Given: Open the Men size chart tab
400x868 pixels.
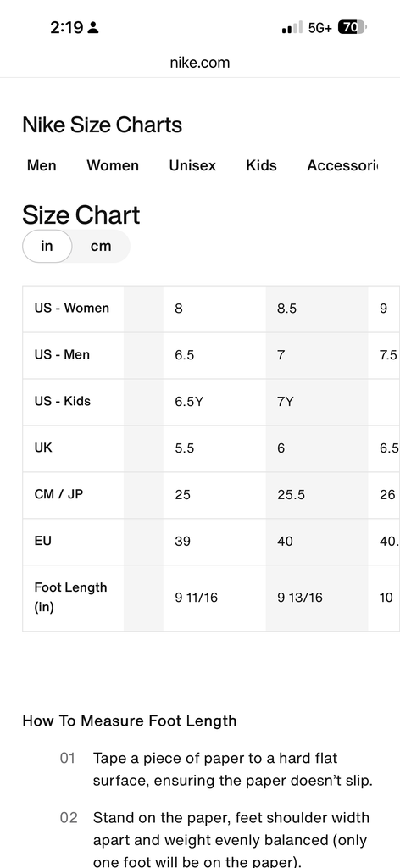Looking at the screenshot, I should point(42,165).
